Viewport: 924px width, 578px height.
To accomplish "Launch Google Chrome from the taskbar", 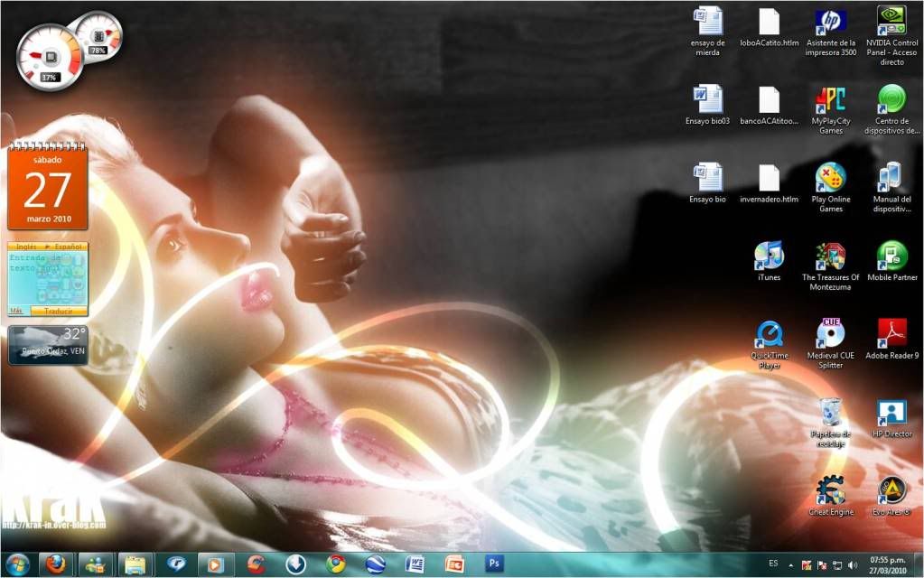I will click(336, 564).
